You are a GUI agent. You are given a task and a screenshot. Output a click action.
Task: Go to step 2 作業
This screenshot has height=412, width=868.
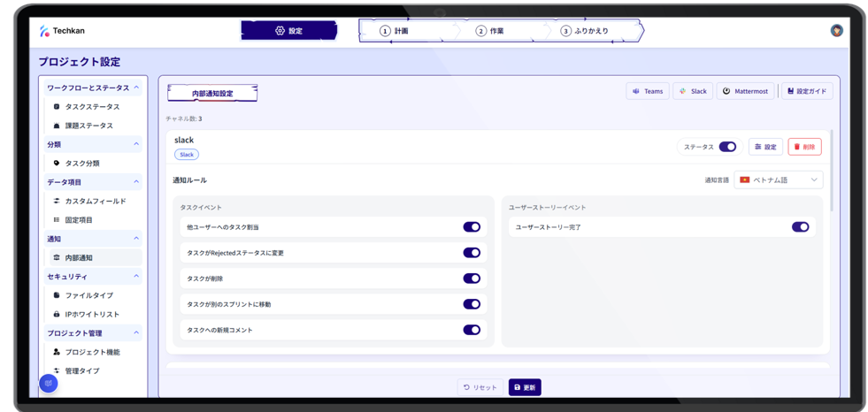point(489,31)
